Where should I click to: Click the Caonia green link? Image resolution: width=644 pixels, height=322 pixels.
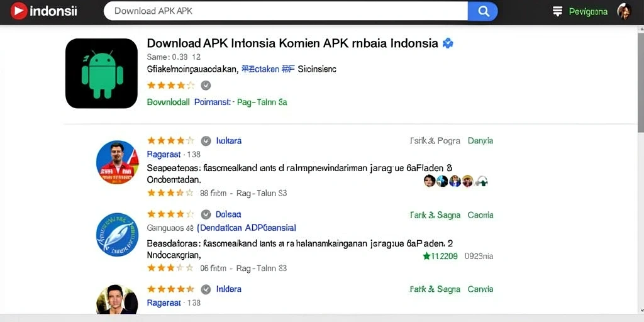click(480, 215)
